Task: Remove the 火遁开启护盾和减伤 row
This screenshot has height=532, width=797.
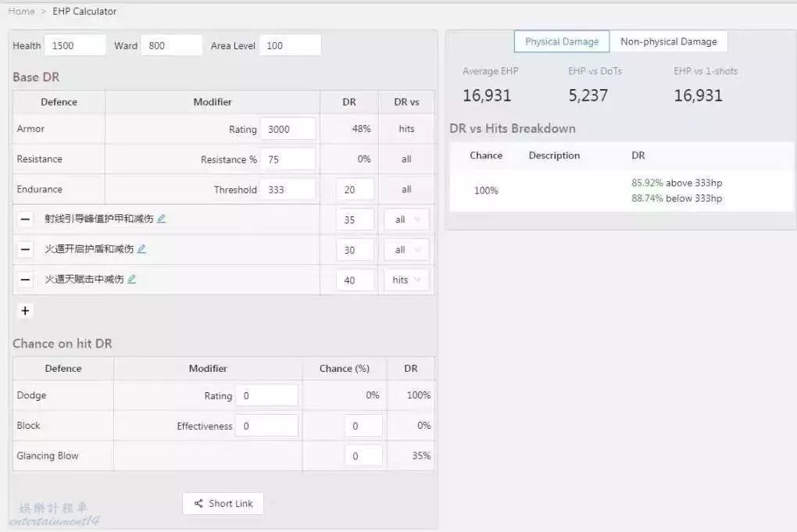Action: [26, 250]
